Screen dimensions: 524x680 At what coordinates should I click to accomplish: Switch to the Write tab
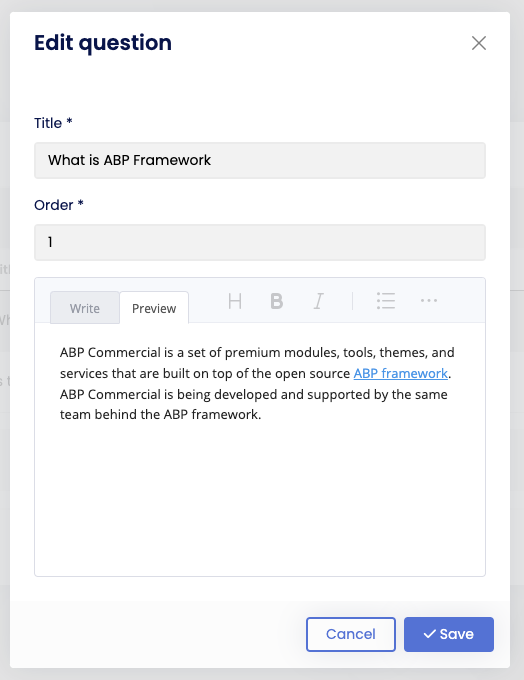pos(85,308)
